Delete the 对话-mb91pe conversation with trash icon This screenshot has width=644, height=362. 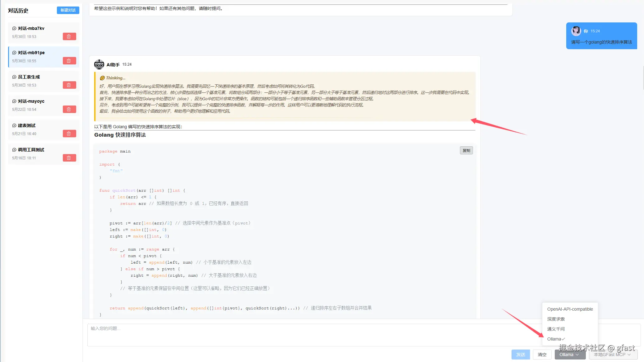[x=69, y=61]
